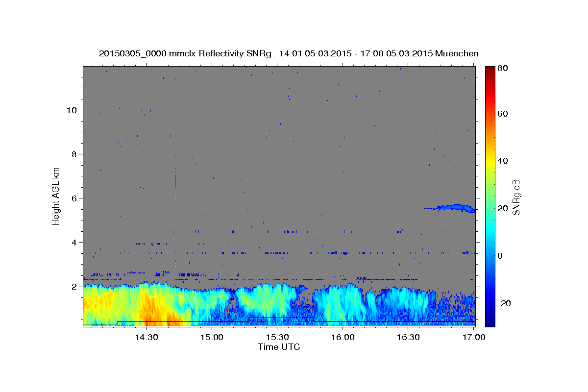Click the colorbar value 80
The height and width of the screenshot is (392, 588).
pyautogui.click(x=502, y=68)
